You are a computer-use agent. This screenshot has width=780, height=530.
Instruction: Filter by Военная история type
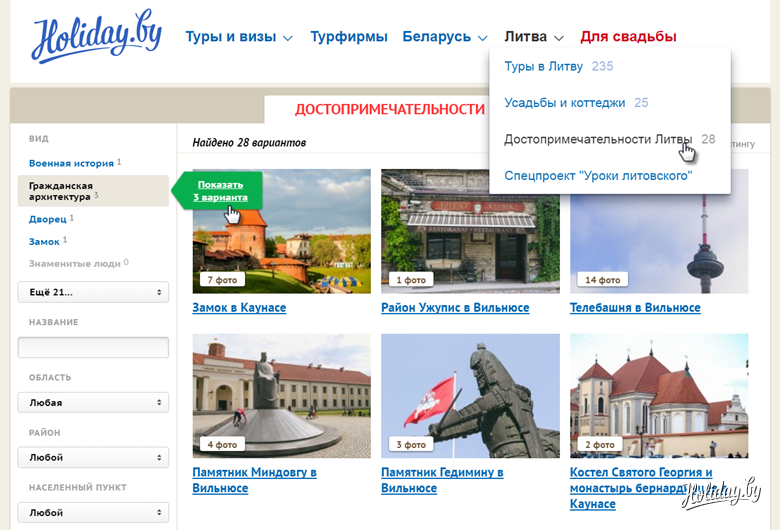click(x=71, y=163)
